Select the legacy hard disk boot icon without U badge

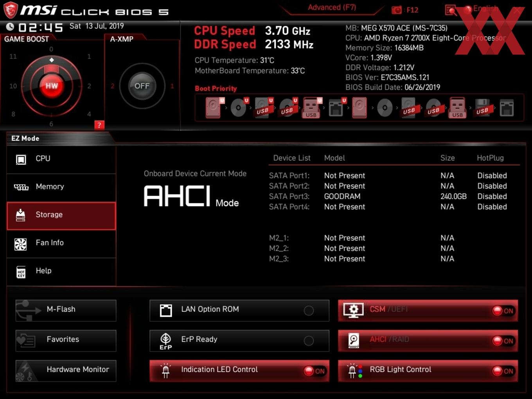[x=359, y=108]
